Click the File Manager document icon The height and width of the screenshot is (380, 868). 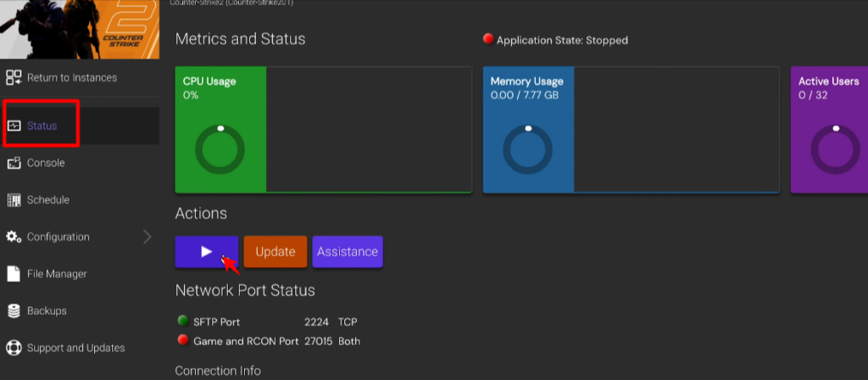14,274
